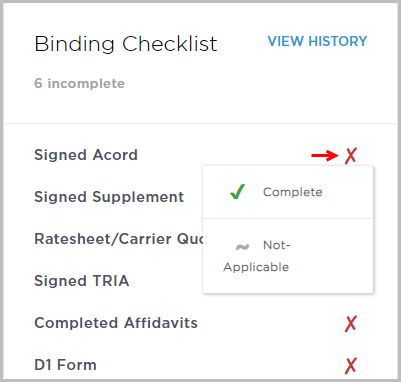401x382 pixels.
Task: Select the D1 Form checklist label
Action: [x=65, y=365]
